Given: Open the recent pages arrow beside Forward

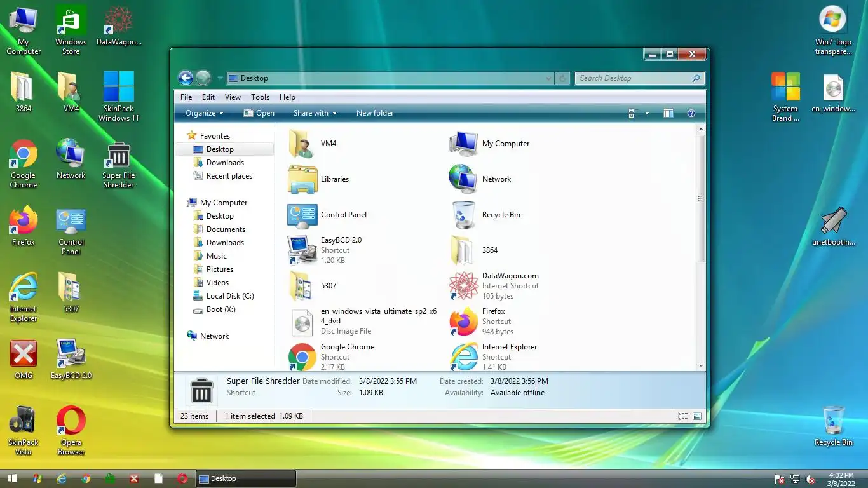Looking at the screenshot, I should pyautogui.click(x=220, y=78).
